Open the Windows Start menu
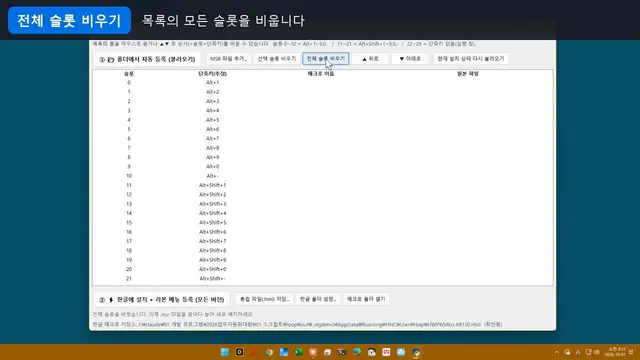 pos(224,352)
